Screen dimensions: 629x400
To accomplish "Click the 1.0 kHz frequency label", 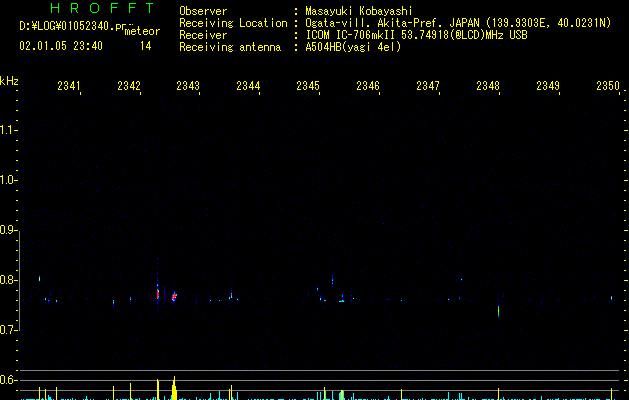I will pos(8,180).
